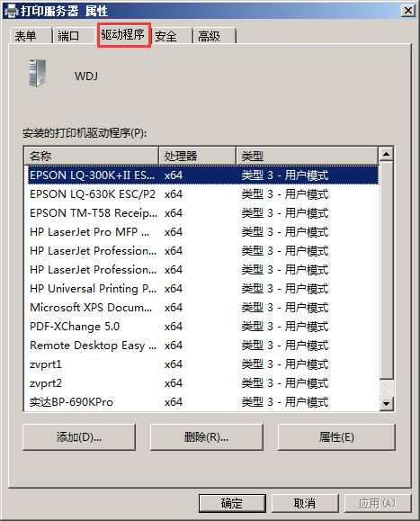Click the server tower icon beside WDJ
The width and height of the screenshot is (420, 521).
click(37, 73)
